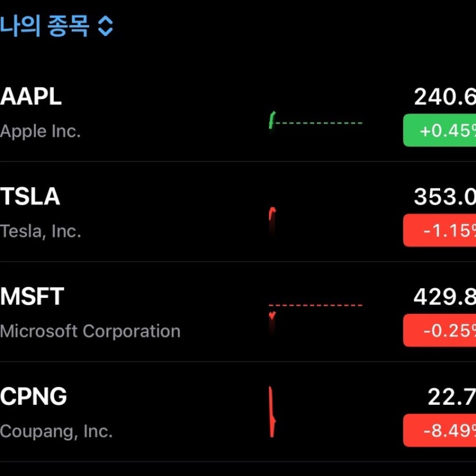Viewport: 476px width, 476px height.
Task: Click the Tesla, Inc. company name
Action: point(40,231)
